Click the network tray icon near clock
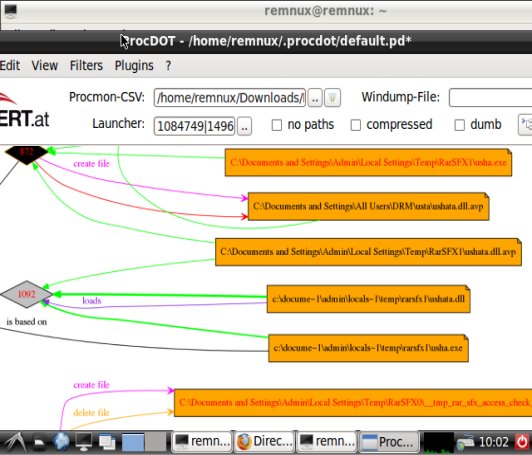The width and height of the screenshot is (532, 455). [466, 442]
